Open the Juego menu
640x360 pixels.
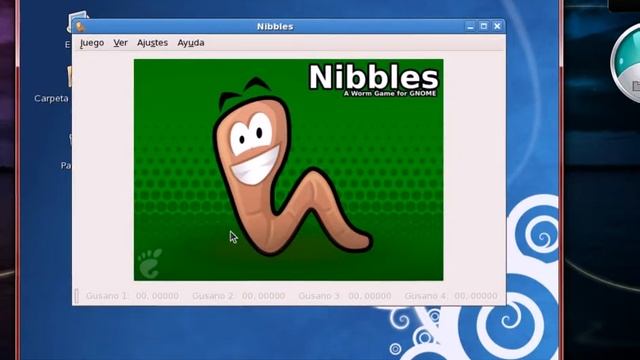pos(92,43)
